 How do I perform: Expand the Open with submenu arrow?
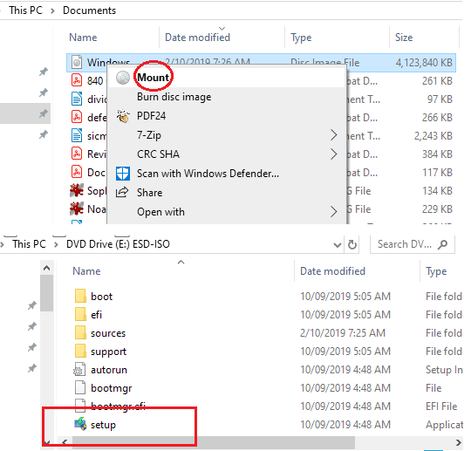click(x=333, y=211)
